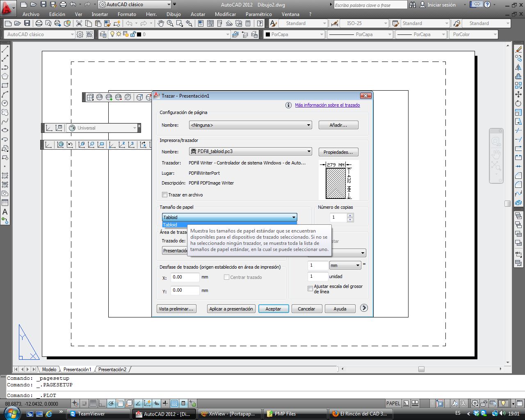Click the Aceptar button
The height and width of the screenshot is (420, 525).
tap(273, 309)
